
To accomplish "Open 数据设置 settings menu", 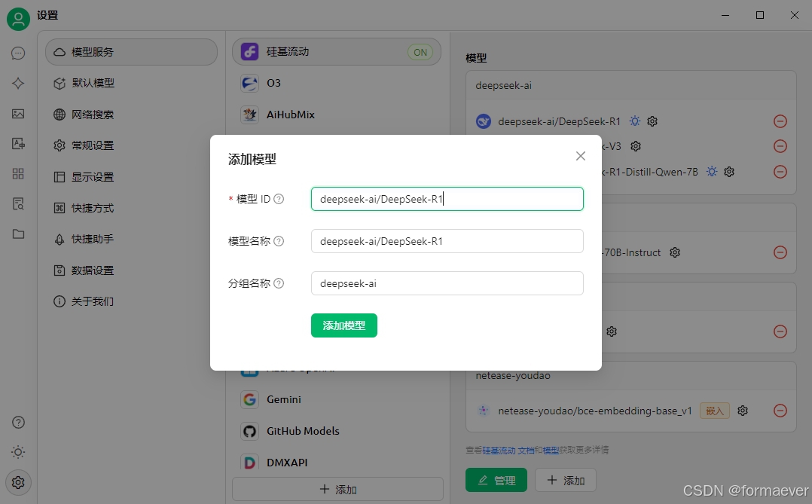I will [132, 270].
